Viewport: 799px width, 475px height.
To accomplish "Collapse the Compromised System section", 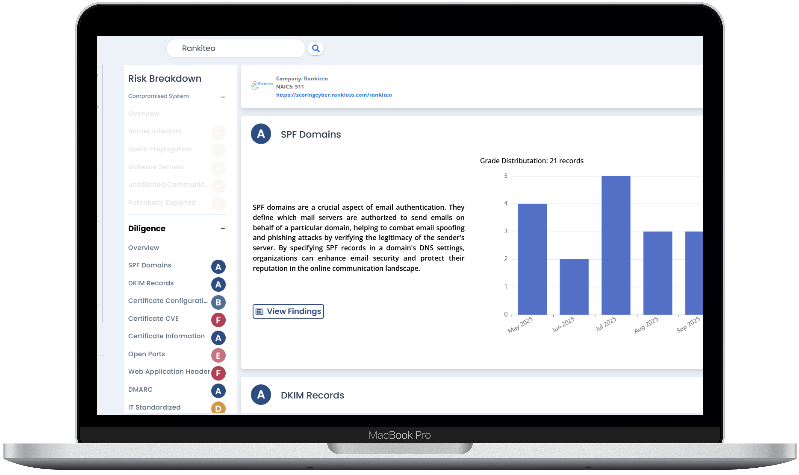I will (222, 97).
